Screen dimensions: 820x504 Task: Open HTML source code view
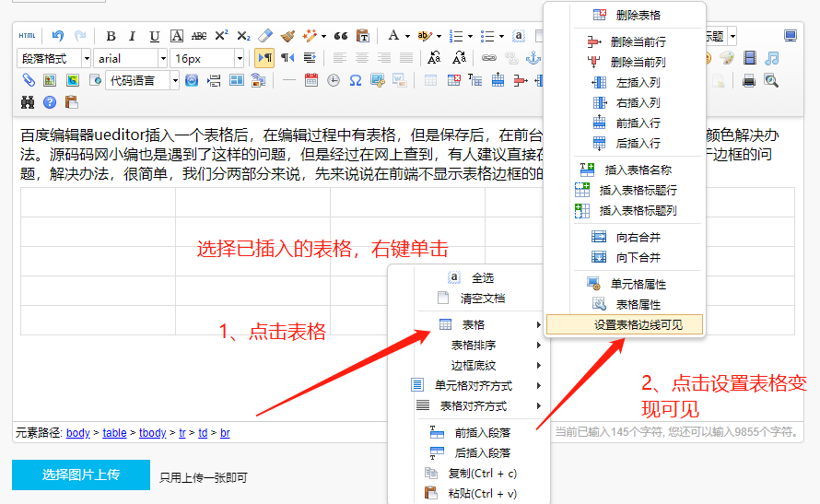click(x=27, y=36)
